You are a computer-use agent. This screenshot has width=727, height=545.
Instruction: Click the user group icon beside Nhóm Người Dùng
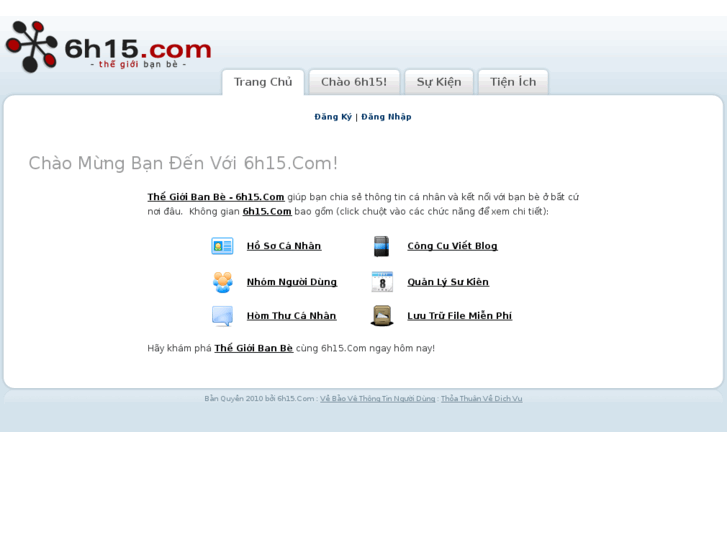click(x=223, y=282)
